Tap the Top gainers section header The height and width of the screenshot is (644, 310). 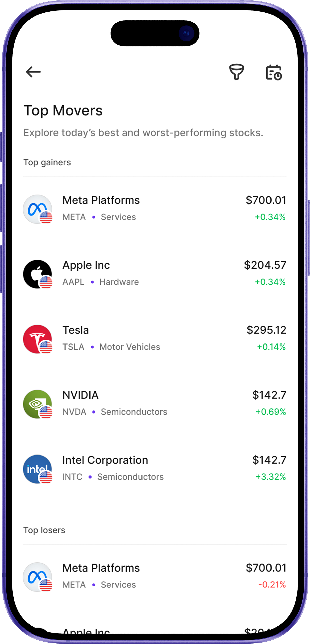click(47, 162)
